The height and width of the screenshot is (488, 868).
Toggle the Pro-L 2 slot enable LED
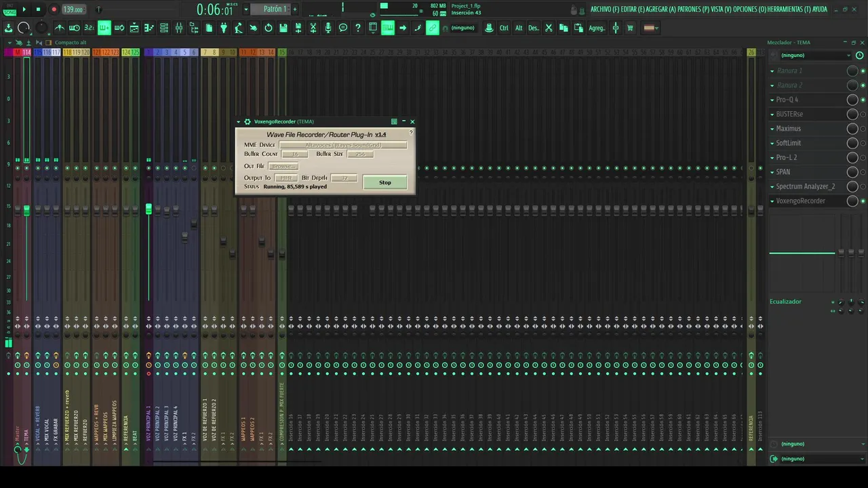(863, 157)
